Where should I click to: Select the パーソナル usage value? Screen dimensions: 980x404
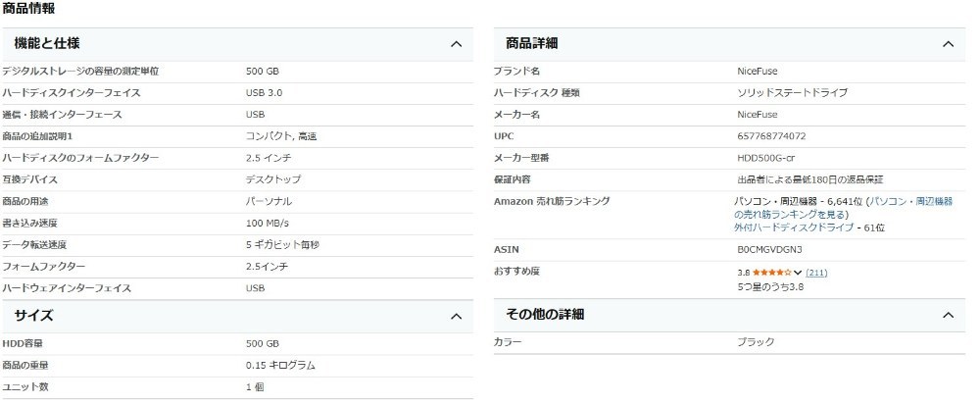pyautogui.click(x=269, y=201)
